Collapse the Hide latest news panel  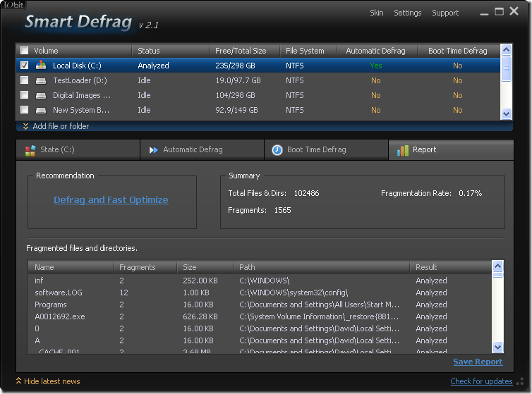[x=48, y=381]
